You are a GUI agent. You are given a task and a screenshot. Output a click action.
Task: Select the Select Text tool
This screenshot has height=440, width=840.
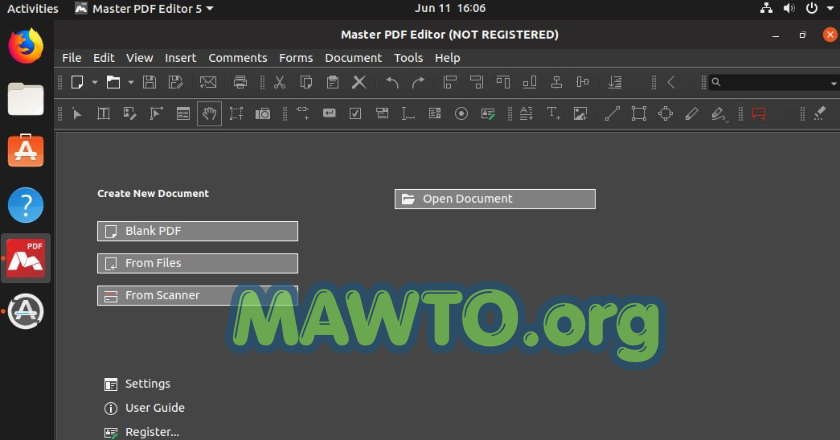(x=236, y=114)
